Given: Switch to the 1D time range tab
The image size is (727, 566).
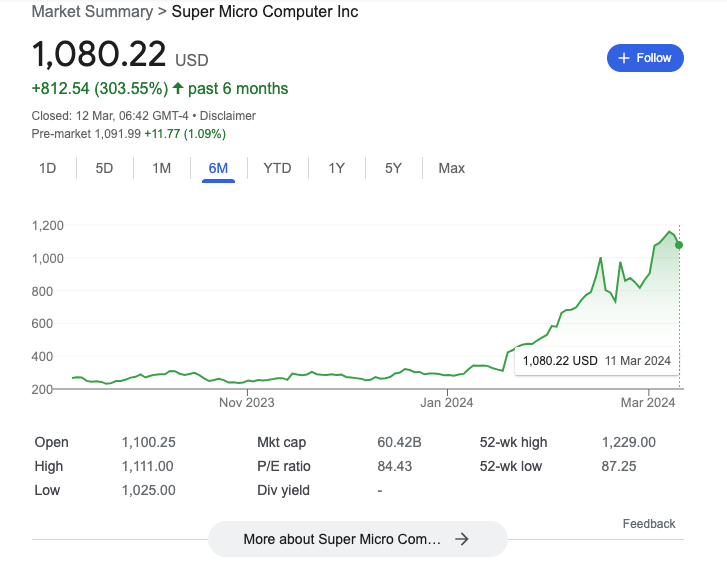Looking at the screenshot, I should pyautogui.click(x=47, y=168).
